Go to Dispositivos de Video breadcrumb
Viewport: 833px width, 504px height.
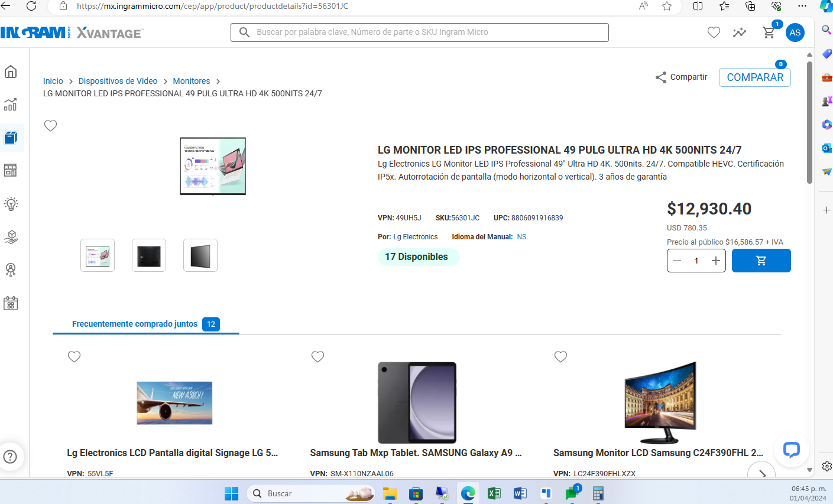118,81
